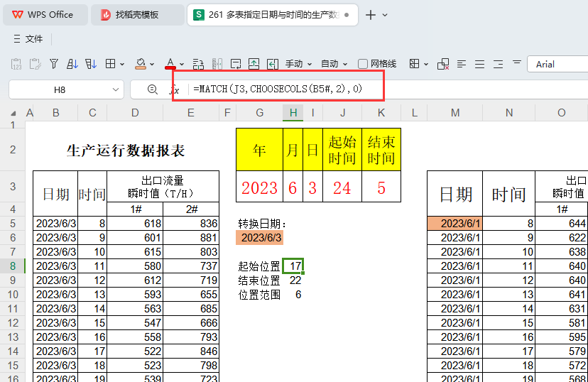This screenshot has height=382, width=588.
Task: Apply the red font color A
Action: tap(170, 64)
